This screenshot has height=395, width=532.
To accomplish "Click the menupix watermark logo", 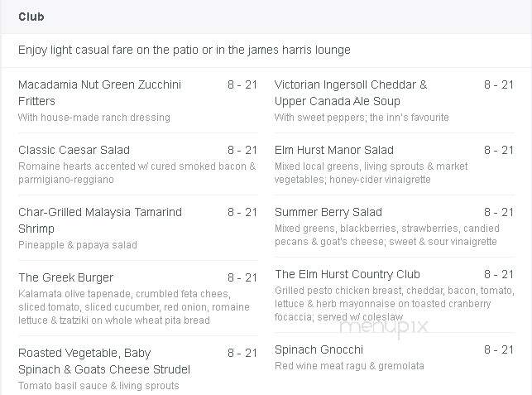I will (x=384, y=327).
